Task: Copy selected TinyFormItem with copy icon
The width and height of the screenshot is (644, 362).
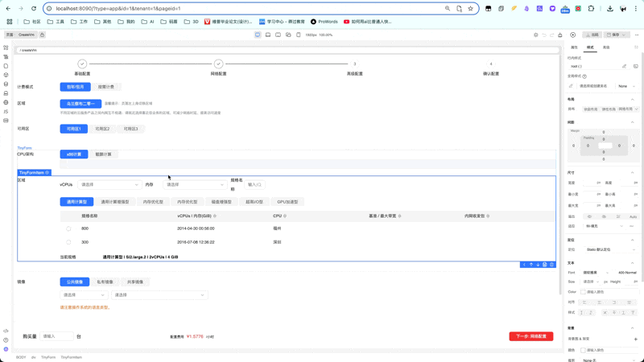Action: (545, 265)
